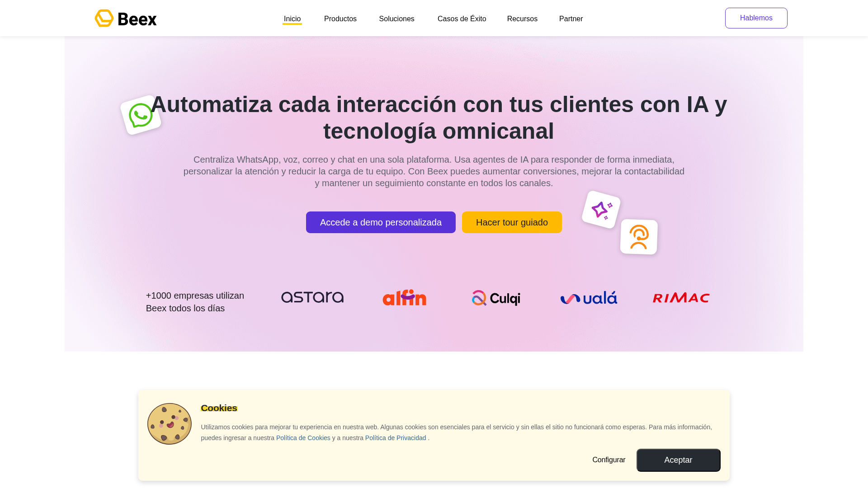Click Configurar cookie settings
868x488 pixels.
(609, 460)
